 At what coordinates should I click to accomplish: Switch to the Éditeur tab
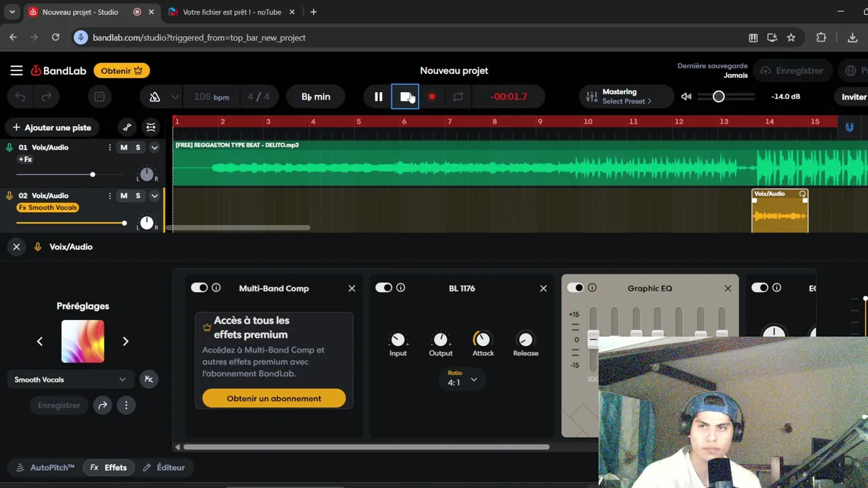coord(163,468)
